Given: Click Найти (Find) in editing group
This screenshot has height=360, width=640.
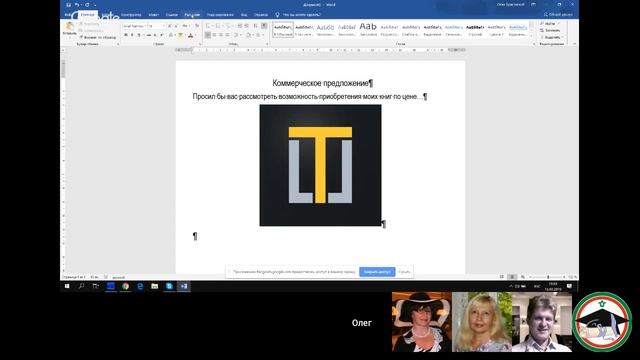Looking at the screenshot, I should (549, 24).
